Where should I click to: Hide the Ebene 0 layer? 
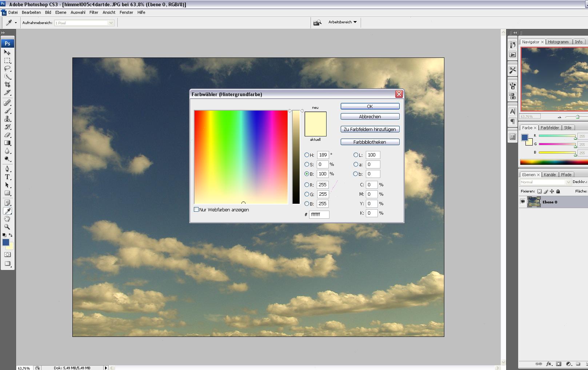click(523, 202)
